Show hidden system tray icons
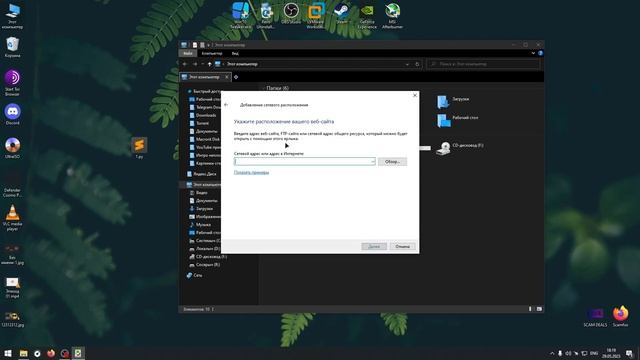Viewport: 640px width, 360px height. click(x=552, y=353)
